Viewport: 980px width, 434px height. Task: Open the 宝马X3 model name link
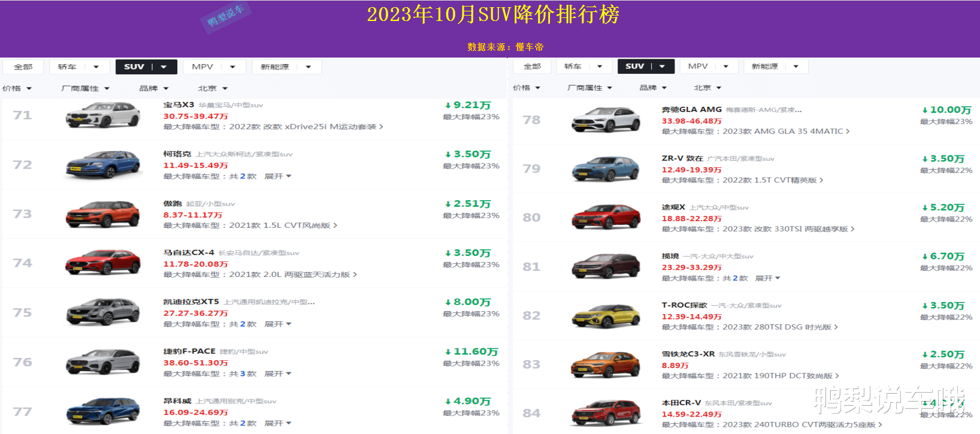179,105
